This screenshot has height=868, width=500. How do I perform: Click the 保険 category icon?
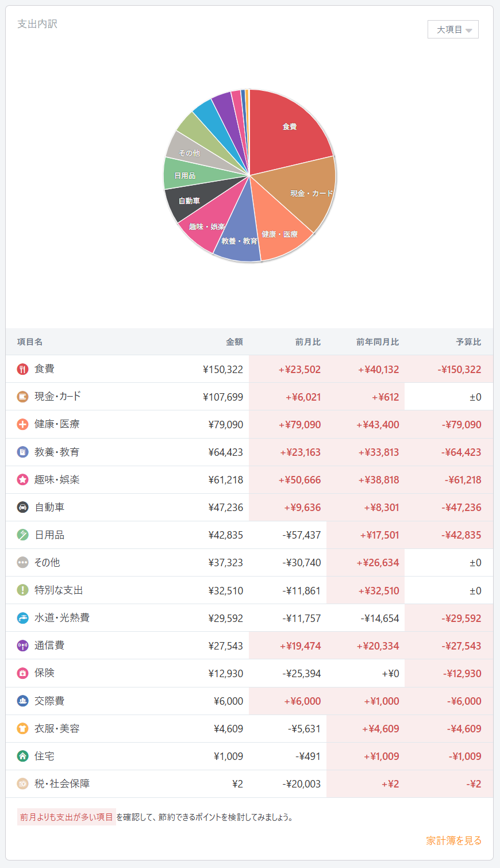(x=23, y=673)
